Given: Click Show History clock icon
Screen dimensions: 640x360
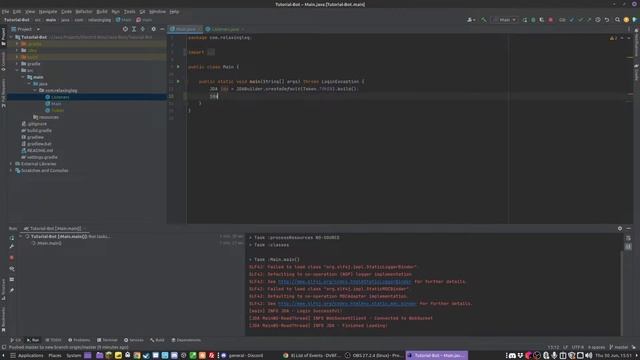Looking at the screenshot, I should 598,20.
